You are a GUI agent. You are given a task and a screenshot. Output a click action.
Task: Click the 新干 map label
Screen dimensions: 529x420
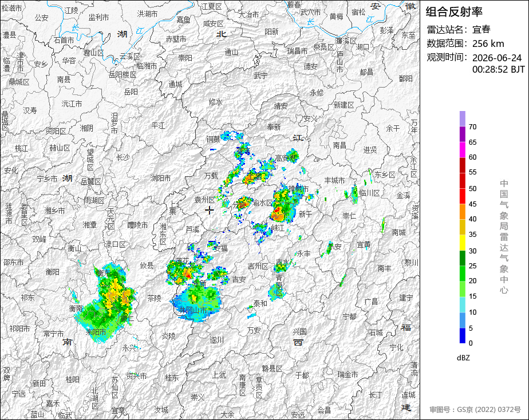[x=305, y=214]
